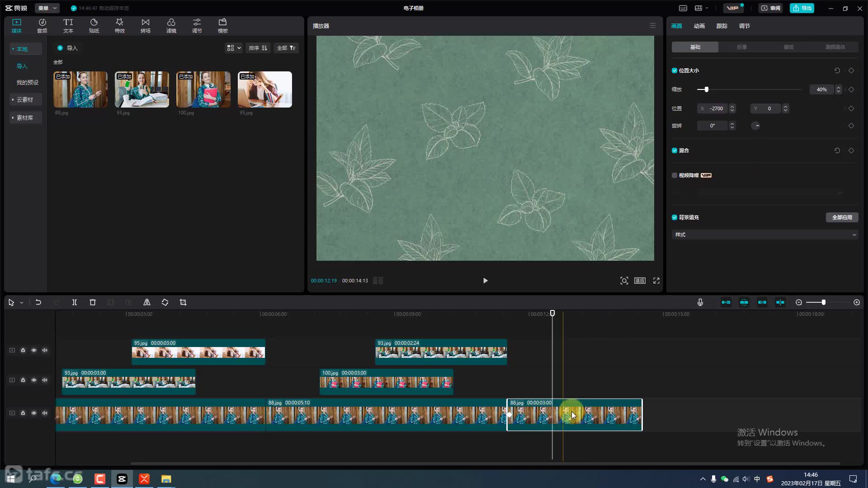Collapse the 本地 sidebar section

pyautogui.click(x=26, y=49)
